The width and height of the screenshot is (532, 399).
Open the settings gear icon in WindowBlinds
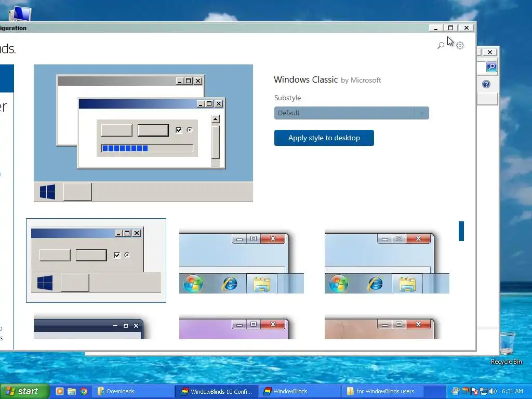point(460,45)
